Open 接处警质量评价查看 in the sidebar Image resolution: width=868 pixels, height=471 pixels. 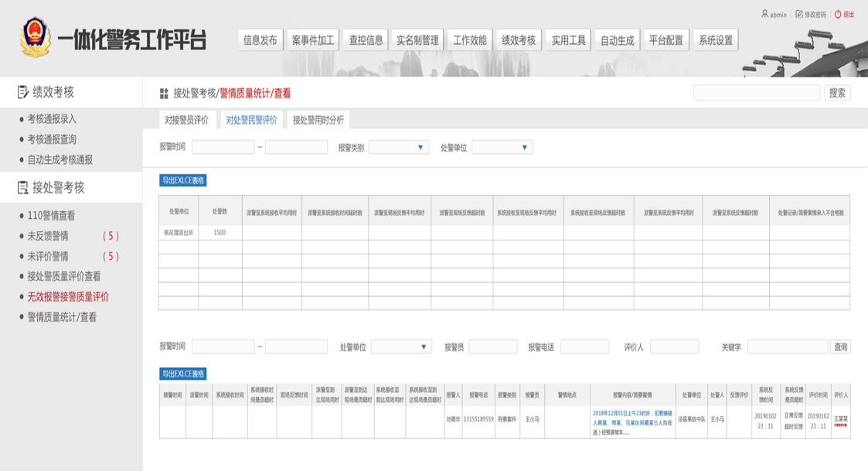pos(64,277)
